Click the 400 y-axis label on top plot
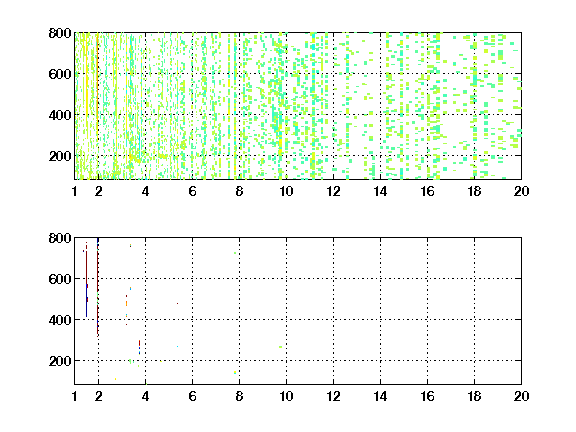The height and width of the screenshot is (432, 576). click(x=60, y=115)
